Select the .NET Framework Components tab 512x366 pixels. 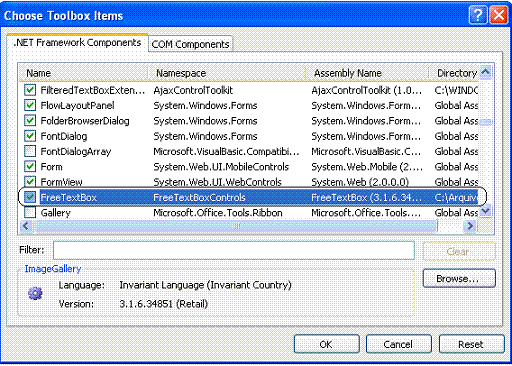pos(77,43)
